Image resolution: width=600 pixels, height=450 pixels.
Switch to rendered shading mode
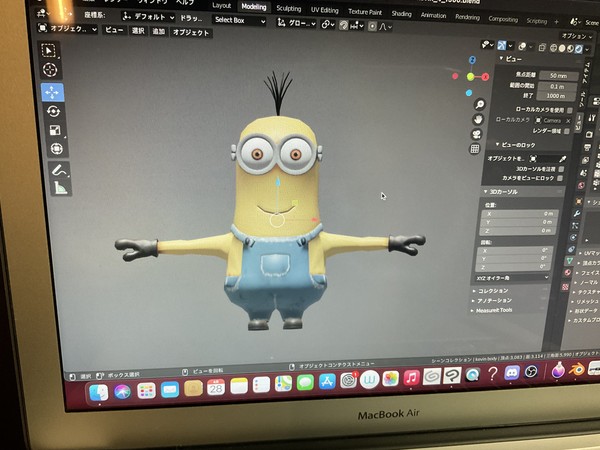(579, 49)
